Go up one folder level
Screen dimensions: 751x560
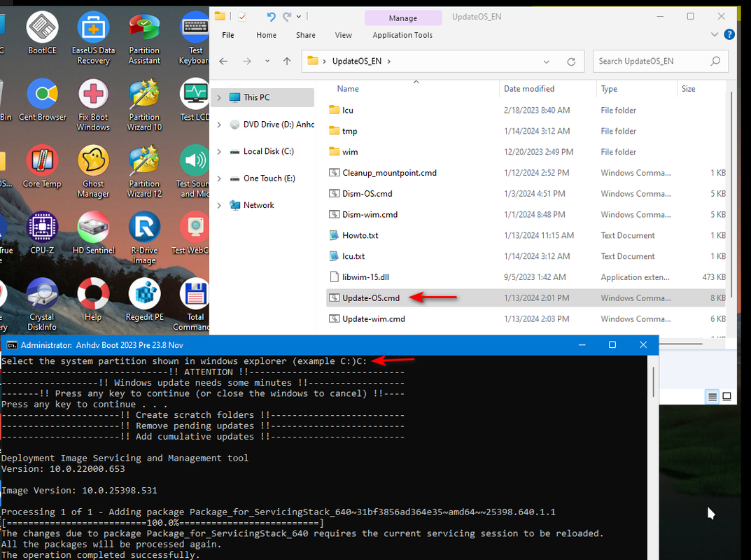287,62
